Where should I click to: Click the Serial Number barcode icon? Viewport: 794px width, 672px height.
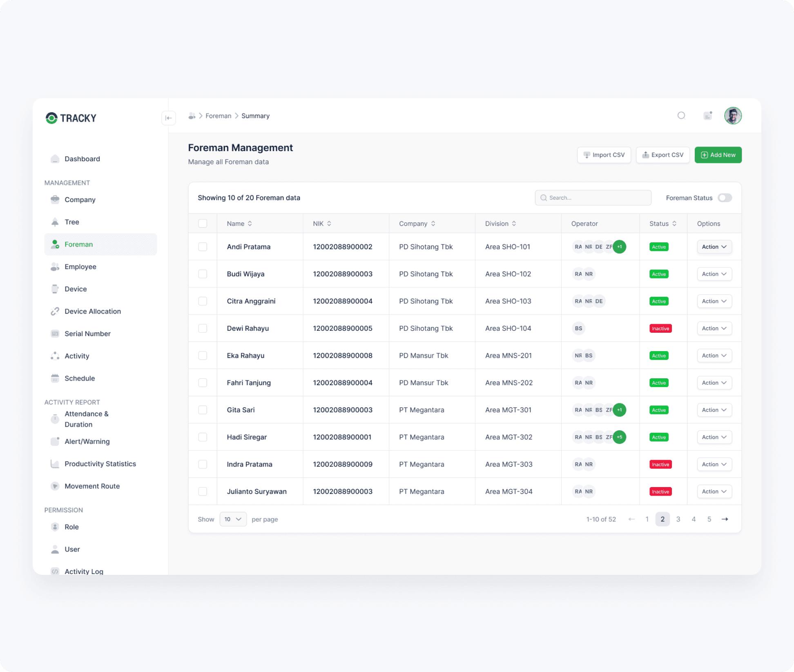pos(55,334)
